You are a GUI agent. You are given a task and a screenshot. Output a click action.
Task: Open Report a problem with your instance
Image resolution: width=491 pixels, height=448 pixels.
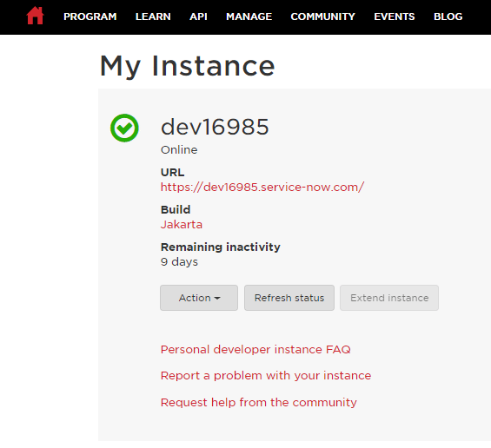pos(266,375)
